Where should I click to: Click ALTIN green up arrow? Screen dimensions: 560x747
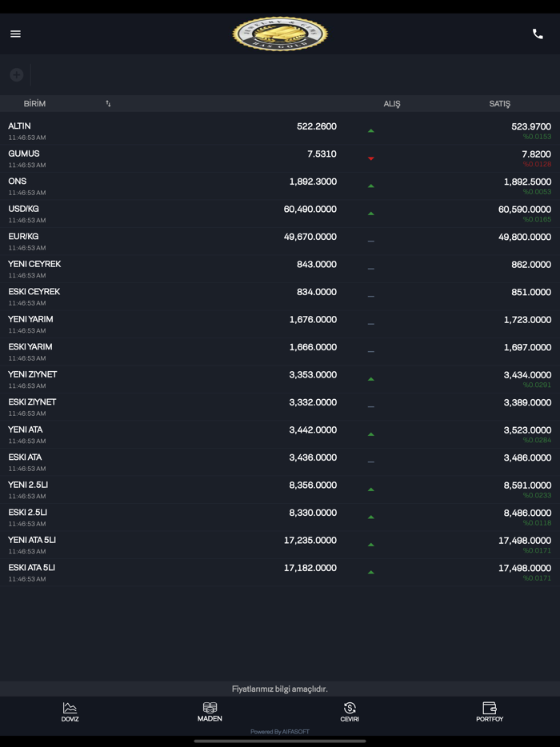(370, 130)
